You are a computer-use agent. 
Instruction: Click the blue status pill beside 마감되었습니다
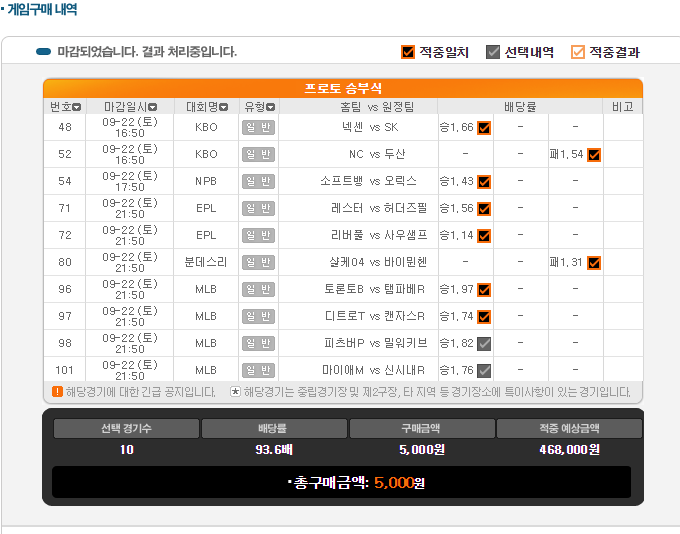pos(43,52)
